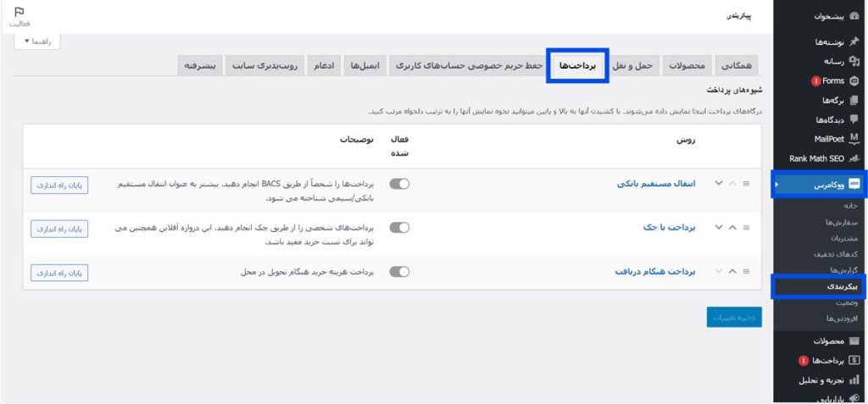Open the پیشرفته settings tab

(200, 65)
